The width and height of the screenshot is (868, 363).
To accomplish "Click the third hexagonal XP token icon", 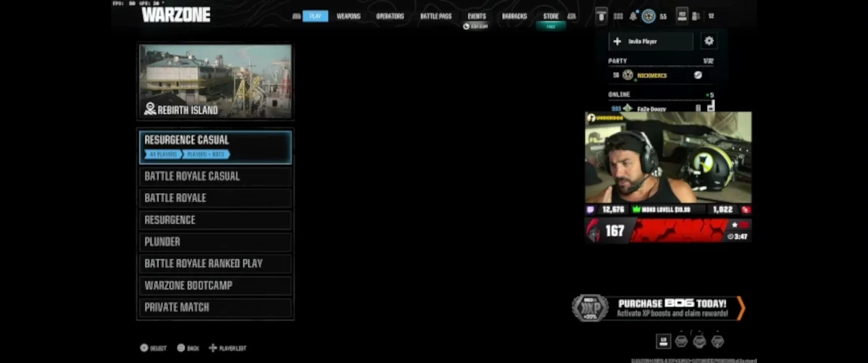I will (x=718, y=342).
